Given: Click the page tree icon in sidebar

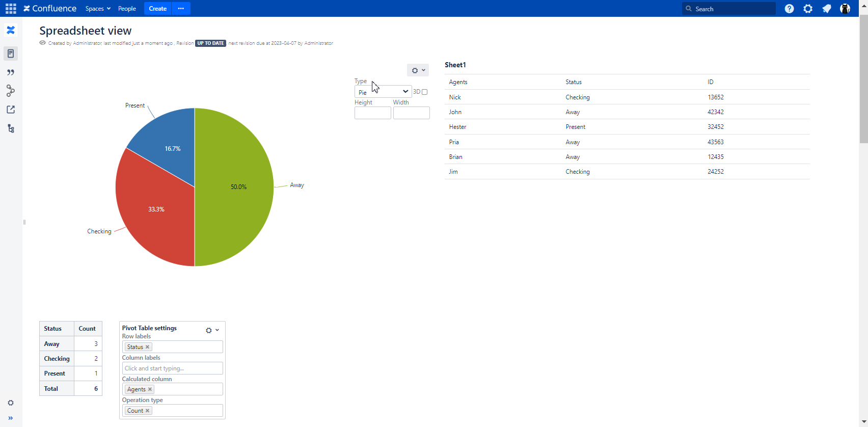Looking at the screenshot, I should (x=11, y=128).
